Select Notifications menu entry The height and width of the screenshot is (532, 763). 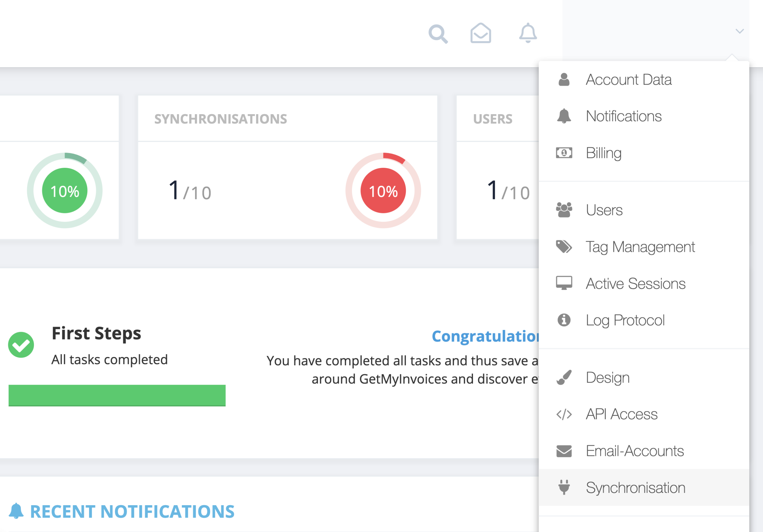pos(644,116)
